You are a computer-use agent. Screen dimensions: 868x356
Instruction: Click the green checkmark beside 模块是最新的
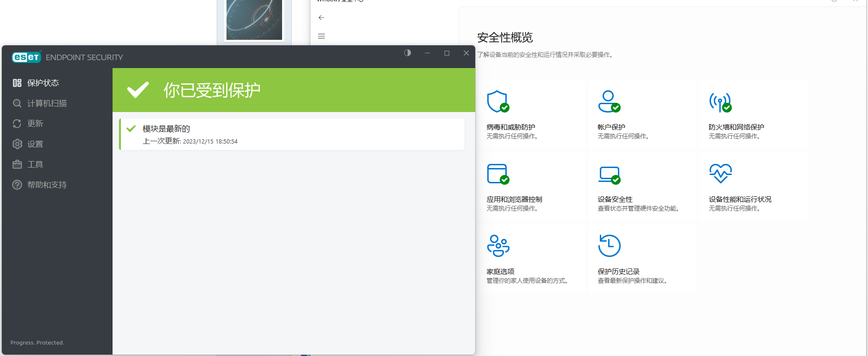[131, 129]
